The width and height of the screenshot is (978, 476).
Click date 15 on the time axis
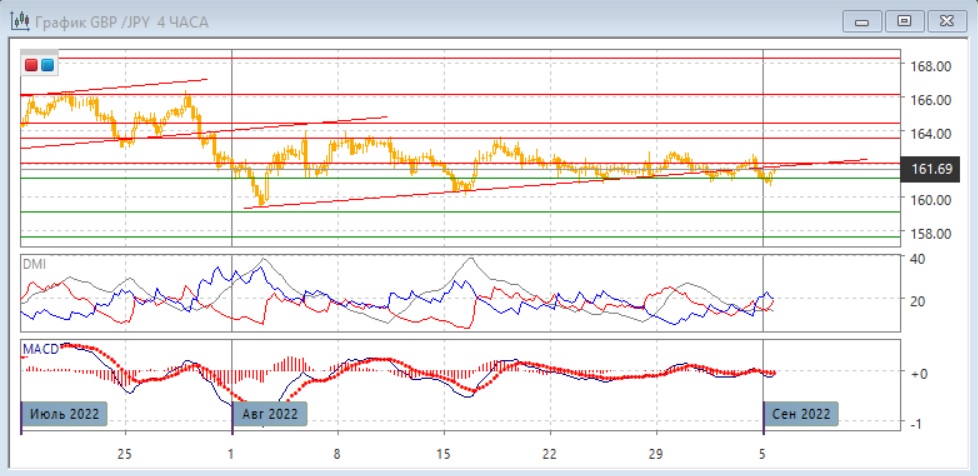point(443,452)
